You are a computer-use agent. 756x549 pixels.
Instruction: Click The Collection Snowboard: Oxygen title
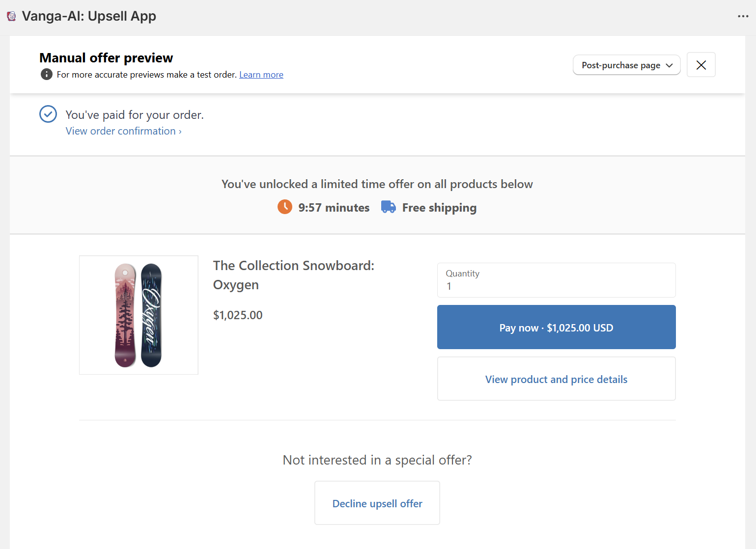(293, 275)
